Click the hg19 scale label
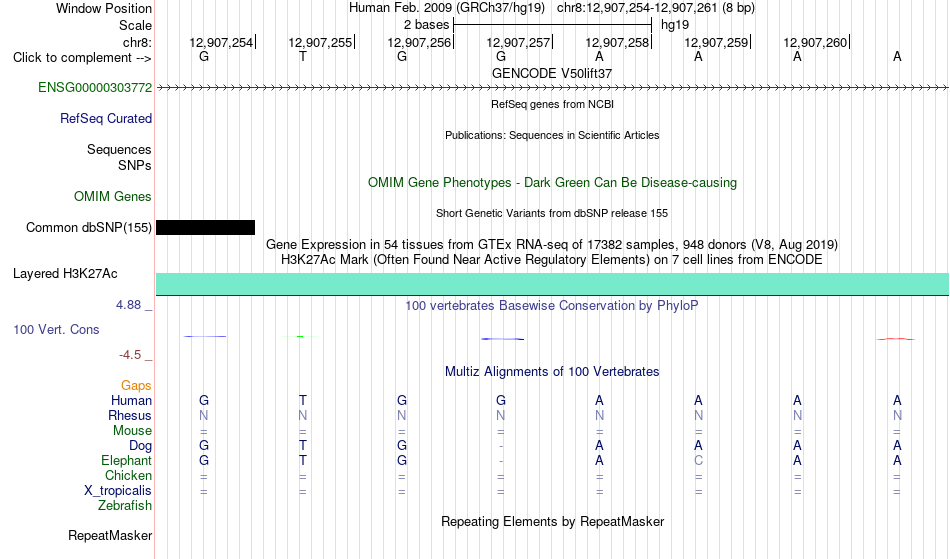 (675, 25)
